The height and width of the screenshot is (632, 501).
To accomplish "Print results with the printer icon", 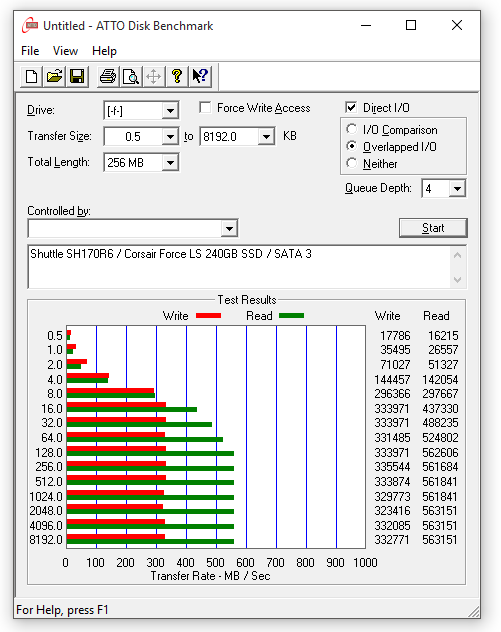I will click(x=108, y=76).
